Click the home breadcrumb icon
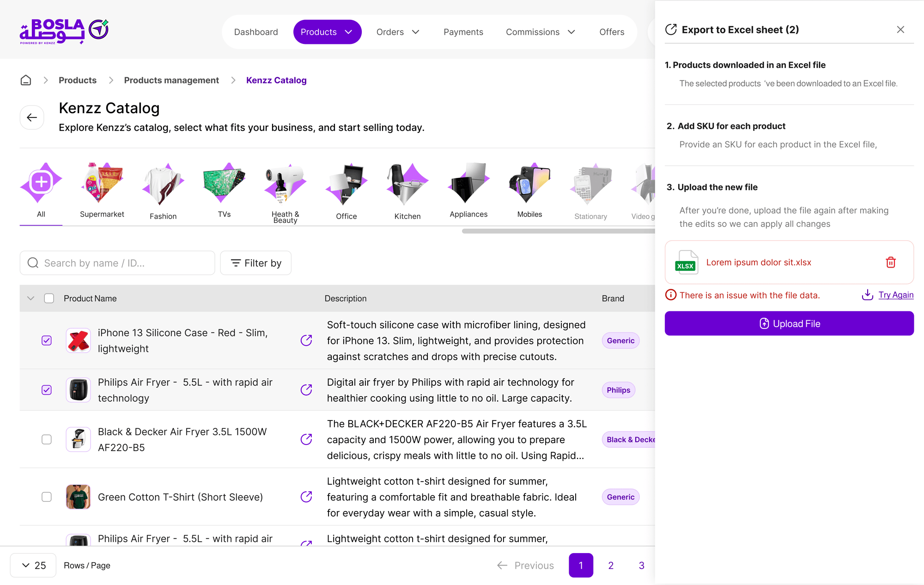The width and height of the screenshot is (924, 585). (26, 80)
